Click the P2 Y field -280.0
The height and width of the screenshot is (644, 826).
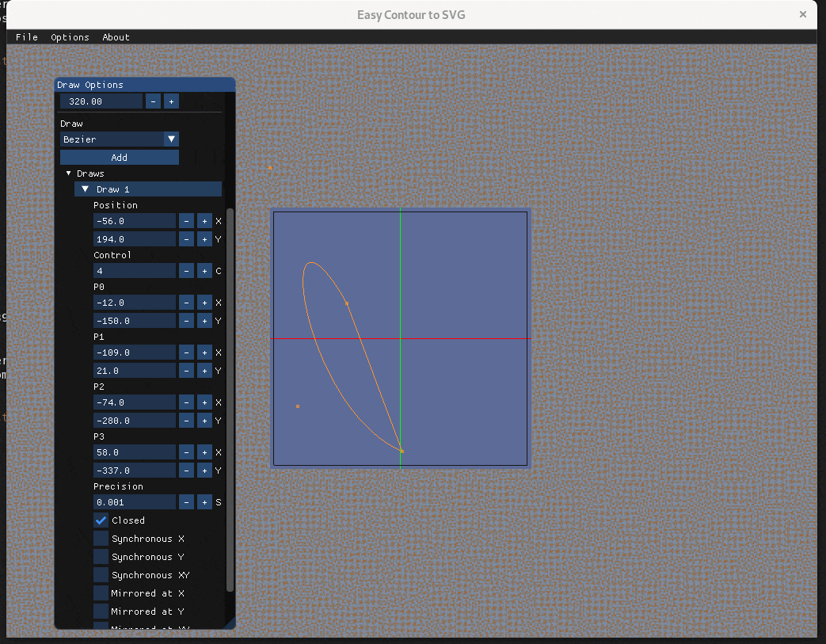(135, 421)
